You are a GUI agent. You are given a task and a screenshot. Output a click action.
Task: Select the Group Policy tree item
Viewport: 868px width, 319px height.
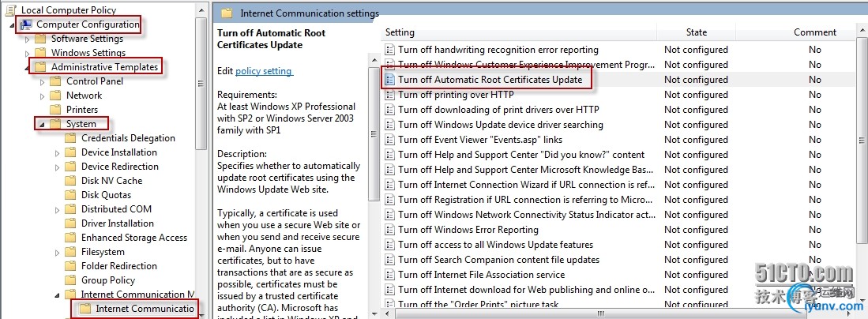pyautogui.click(x=107, y=280)
